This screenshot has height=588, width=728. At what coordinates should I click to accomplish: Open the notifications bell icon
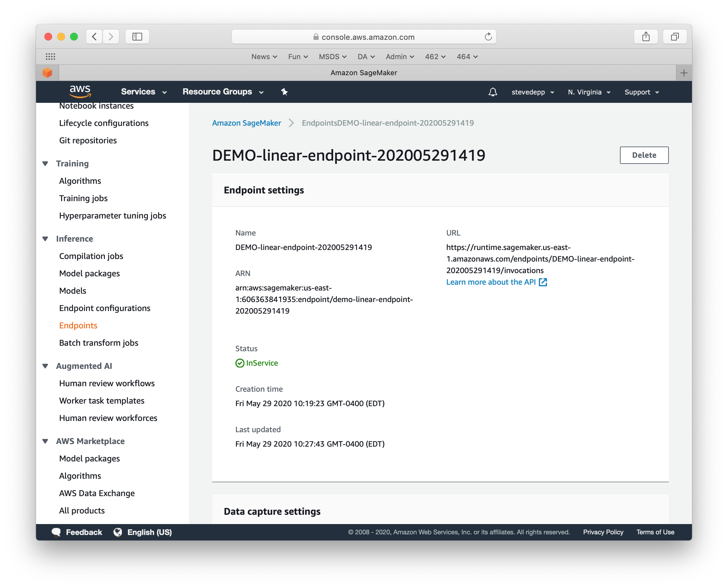[x=493, y=92]
